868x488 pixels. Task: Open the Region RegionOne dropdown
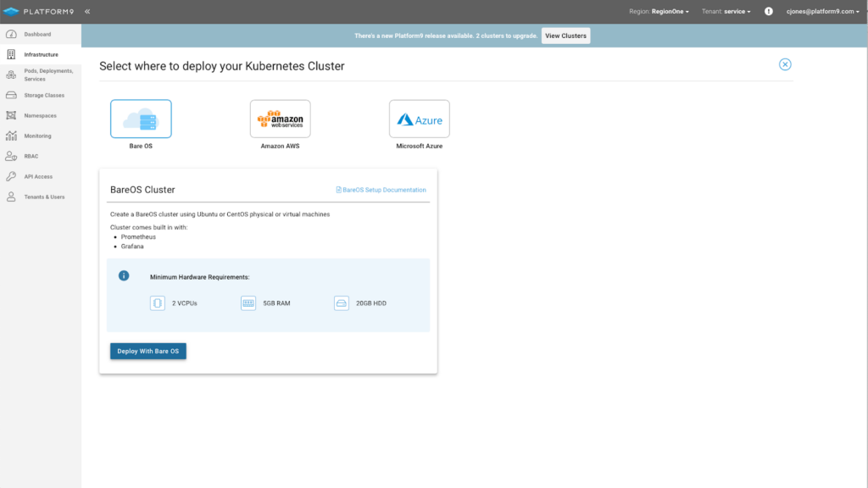(x=659, y=11)
